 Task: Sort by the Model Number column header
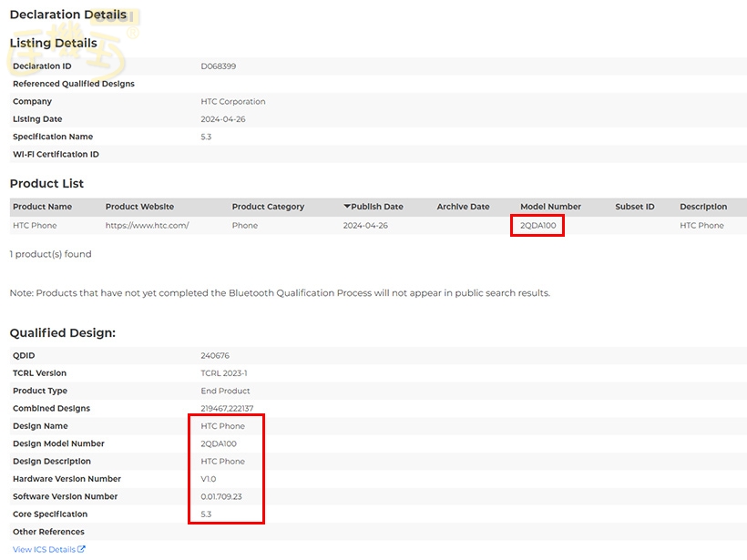tap(550, 207)
